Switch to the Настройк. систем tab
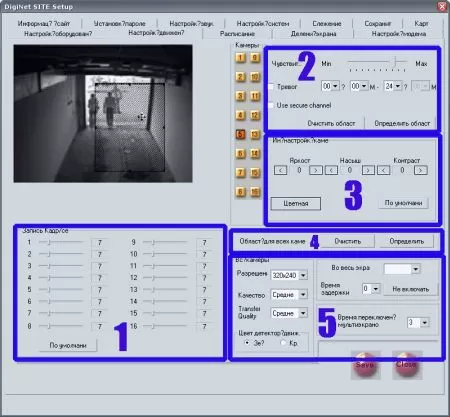Image resolution: width=450 pixels, height=417 pixels. coord(263,23)
